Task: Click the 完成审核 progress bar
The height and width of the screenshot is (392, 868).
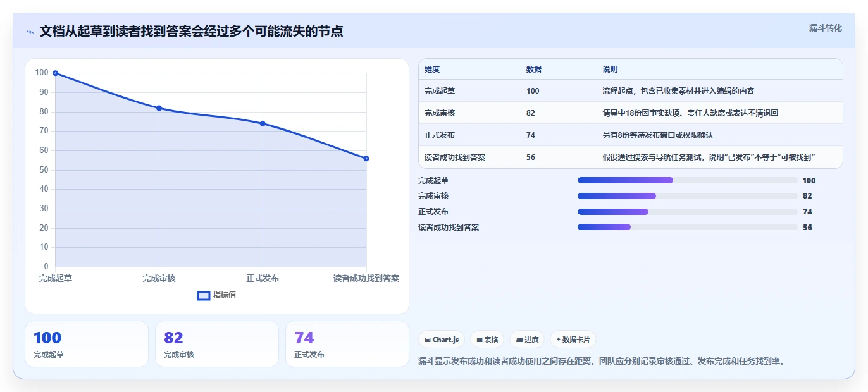Action: pyautogui.click(x=688, y=196)
